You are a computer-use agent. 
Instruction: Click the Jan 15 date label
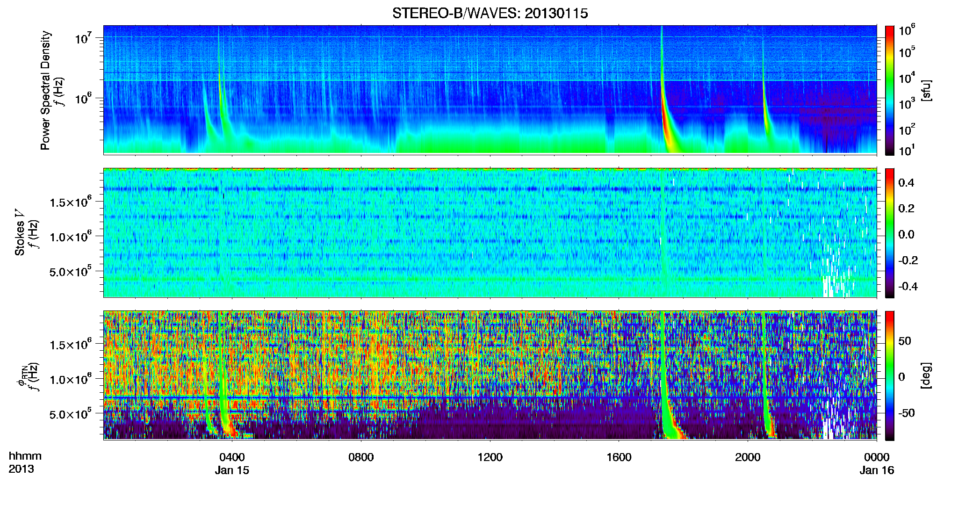(232, 470)
